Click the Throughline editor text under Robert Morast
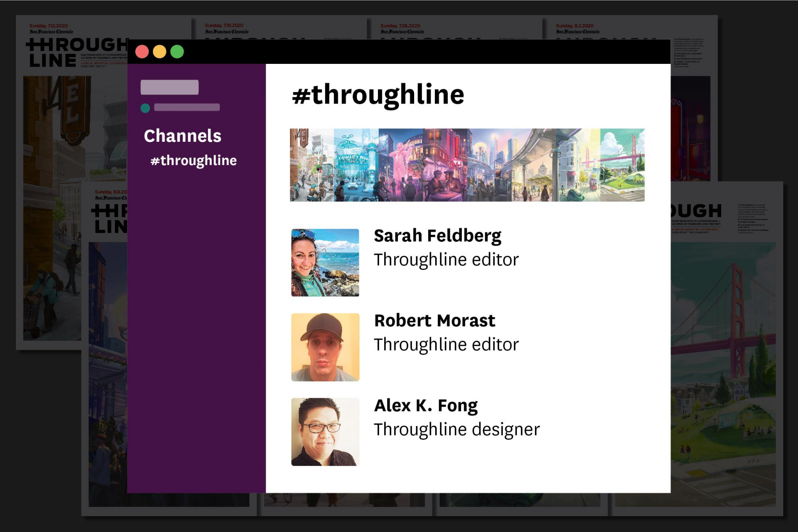This screenshot has height=532, width=798. [446, 345]
